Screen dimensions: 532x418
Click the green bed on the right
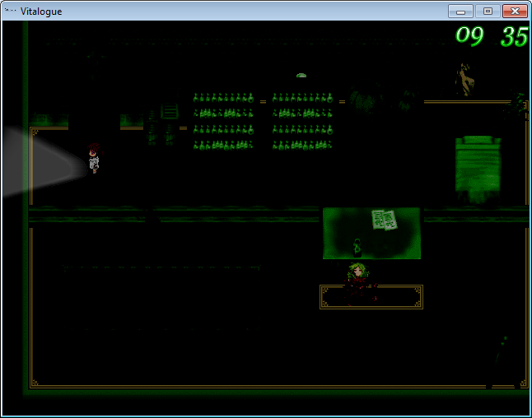[x=478, y=170]
